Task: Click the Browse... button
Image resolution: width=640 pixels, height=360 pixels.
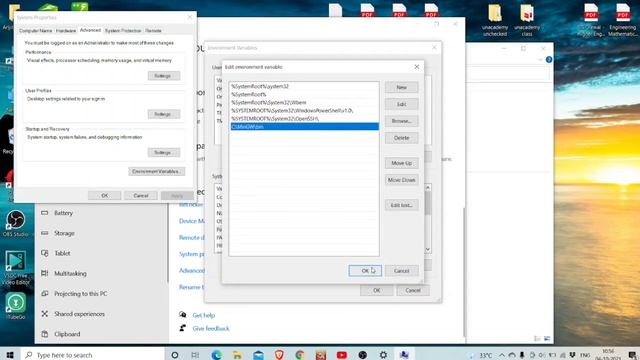Action: click(x=401, y=121)
